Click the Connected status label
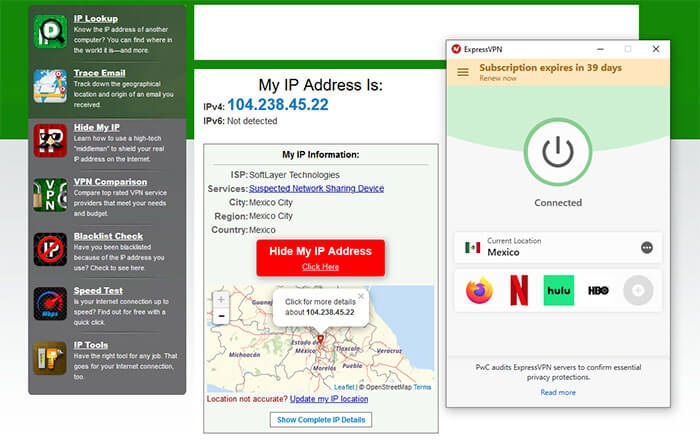 558,203
